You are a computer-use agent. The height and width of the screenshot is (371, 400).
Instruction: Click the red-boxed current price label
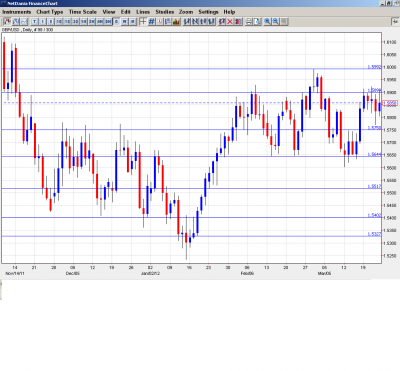pos(390,103)
